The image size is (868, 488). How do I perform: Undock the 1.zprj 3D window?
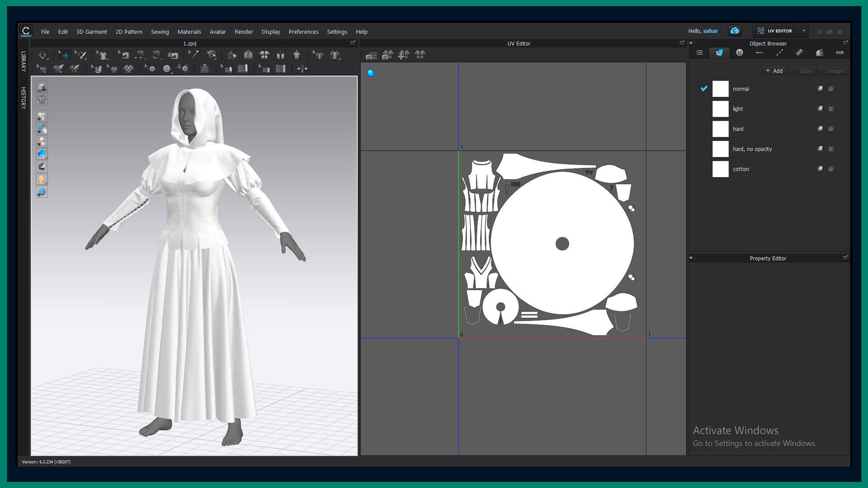[353, 42]
